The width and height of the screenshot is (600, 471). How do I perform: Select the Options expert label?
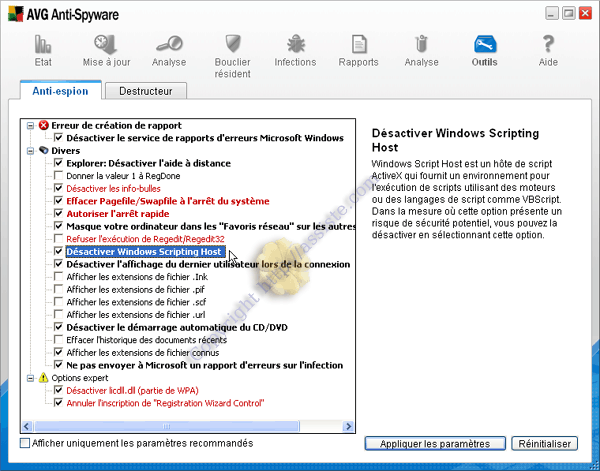point(80,378)
